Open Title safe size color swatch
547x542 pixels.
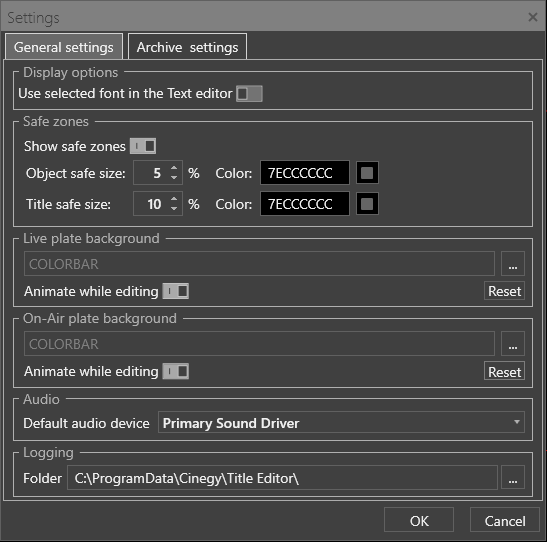tap(367, 204)
